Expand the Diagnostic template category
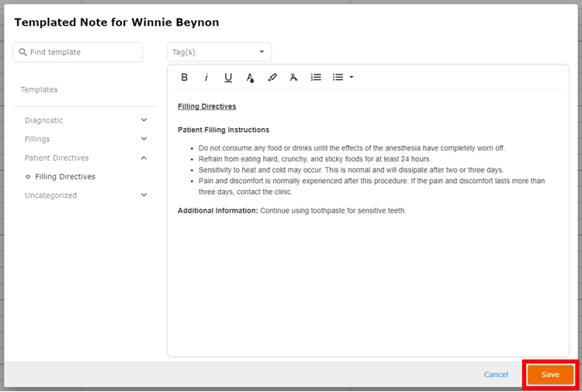This screenshot has height=392, width=582. (144, 120)
